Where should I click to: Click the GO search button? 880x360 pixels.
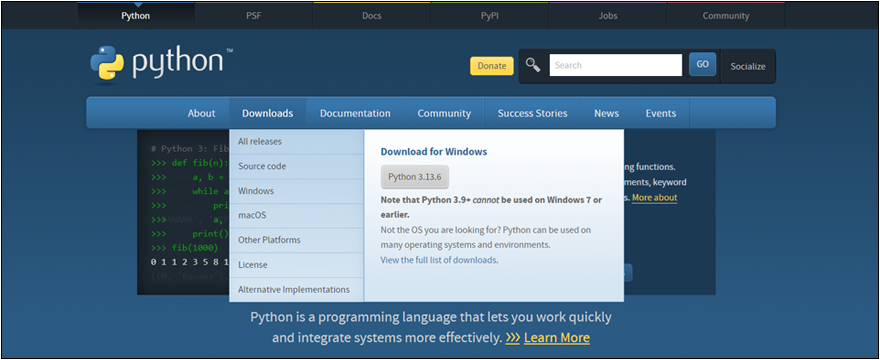(702, 65)
